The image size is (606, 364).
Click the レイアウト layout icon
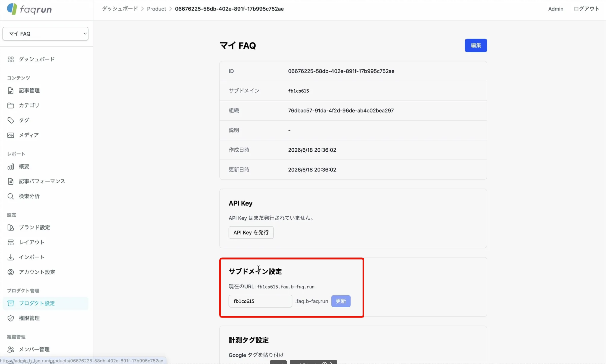coord(11,243)
